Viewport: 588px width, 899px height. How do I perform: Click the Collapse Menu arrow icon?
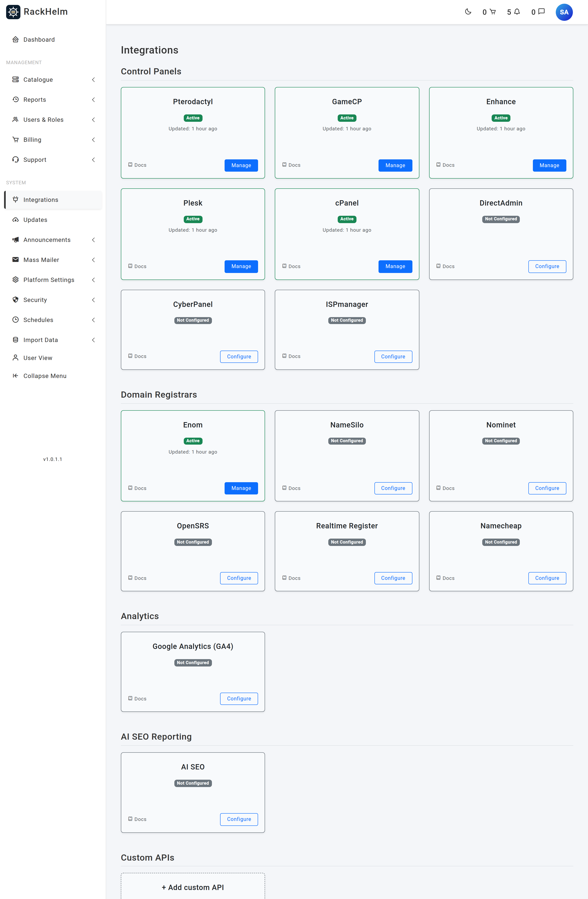tap(16, 376)
